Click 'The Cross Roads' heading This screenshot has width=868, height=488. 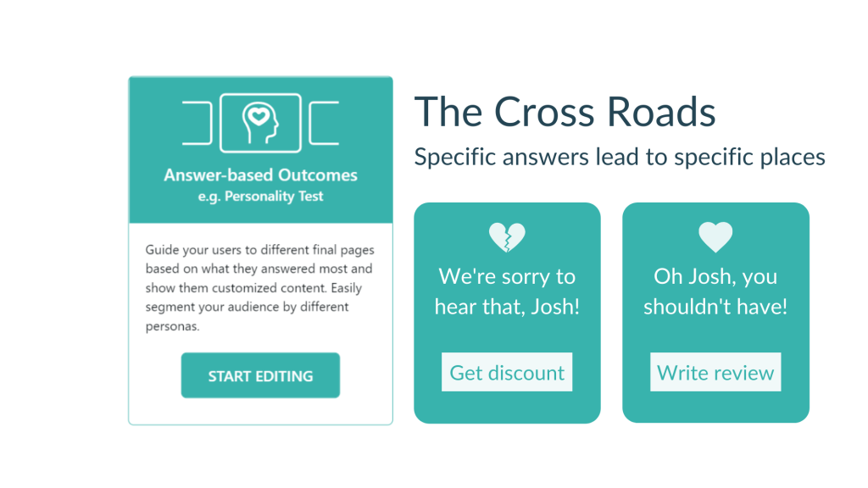pos(565,113)
